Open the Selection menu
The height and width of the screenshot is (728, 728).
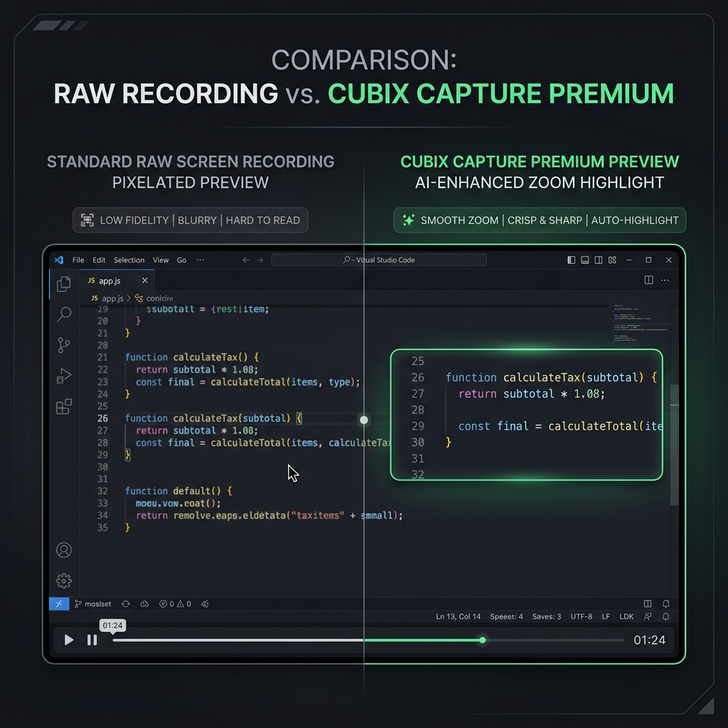(x=129, y=260)
